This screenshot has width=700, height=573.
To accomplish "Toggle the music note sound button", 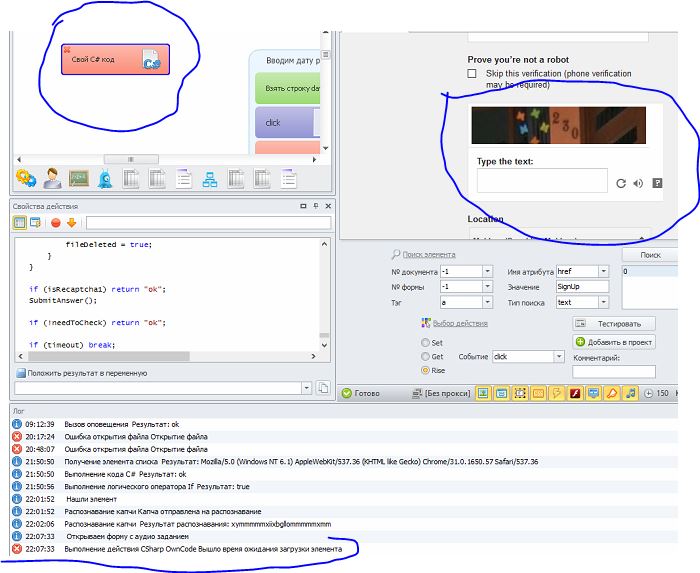I will pyautogui.click(x=630, y=393).
